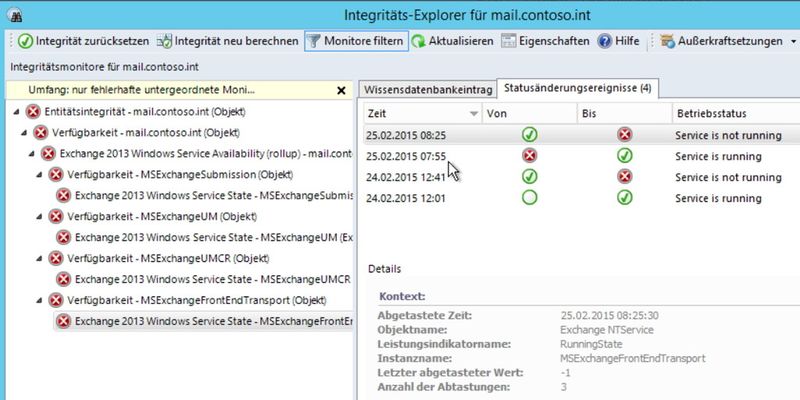Click error icon beside Verfügbarkeit - mail.contoso.int
800x400 pixels.
coord(41,133)
